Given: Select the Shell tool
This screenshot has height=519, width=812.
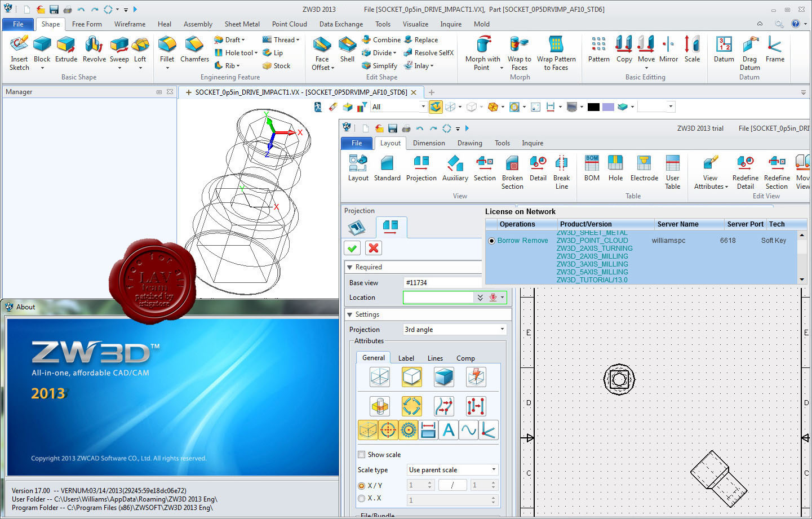Looking at the screenshot, I should (348, 48).
